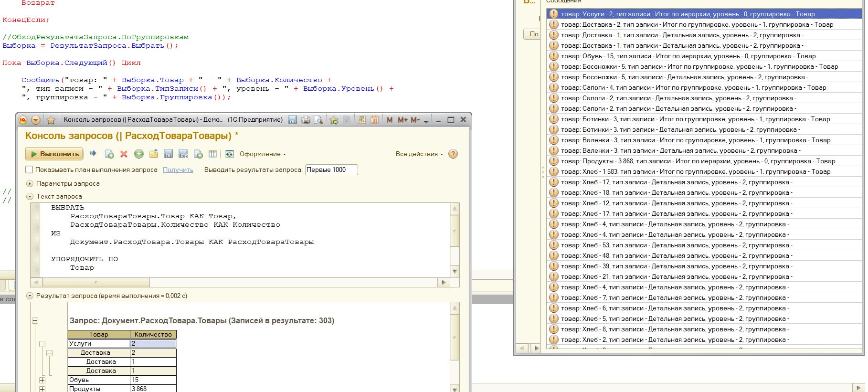This screenshot has height=392, width=868.
Task: Click the Количество column header in results
Action: [153, 334]
